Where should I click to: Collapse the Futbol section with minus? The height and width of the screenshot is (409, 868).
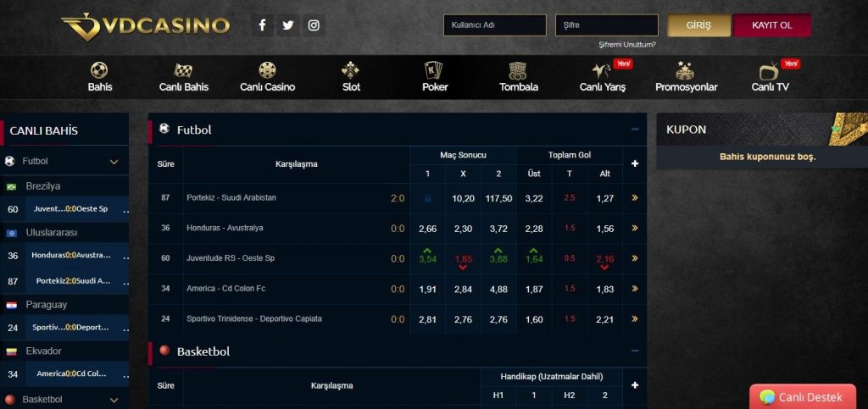(635, 130)
